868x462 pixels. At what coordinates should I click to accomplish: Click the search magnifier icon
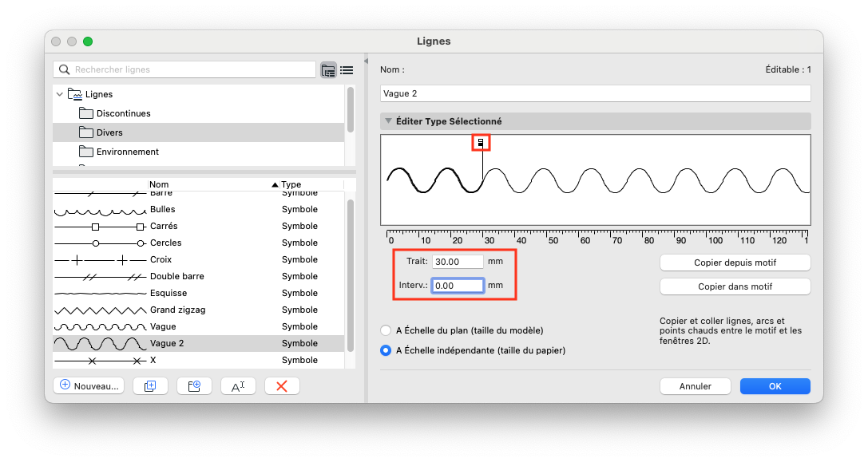point(64,69)
